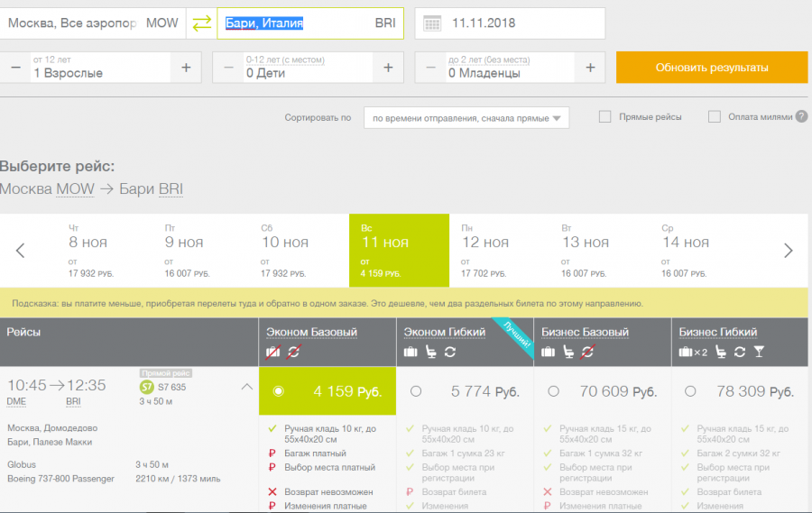
Task: Click baggage icon under Эконом Гибкий
Action: click(x=411, y=352)
